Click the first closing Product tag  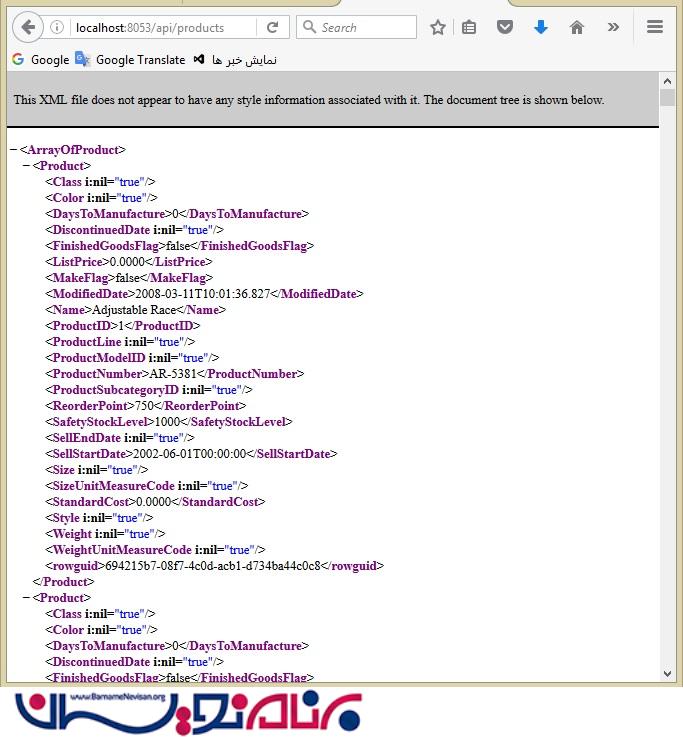click(x=63, y=582)
